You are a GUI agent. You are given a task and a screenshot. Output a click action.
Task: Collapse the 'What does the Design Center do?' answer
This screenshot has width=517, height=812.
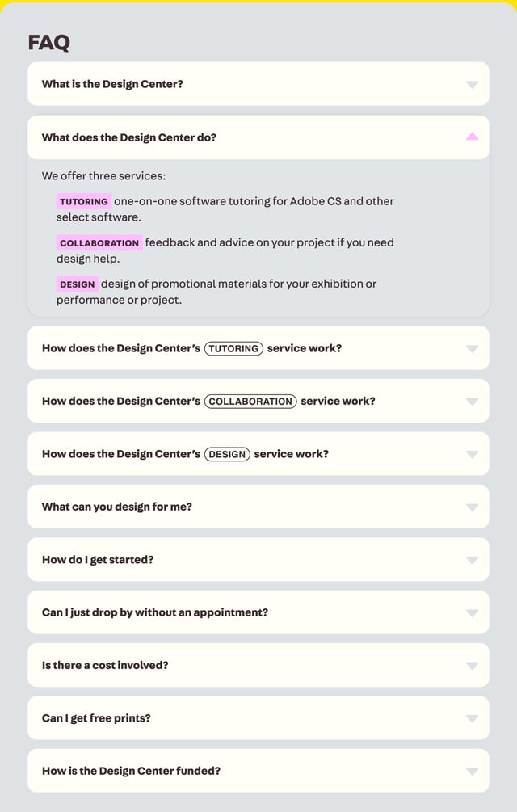pyautogui.click(x=258, y=137)
